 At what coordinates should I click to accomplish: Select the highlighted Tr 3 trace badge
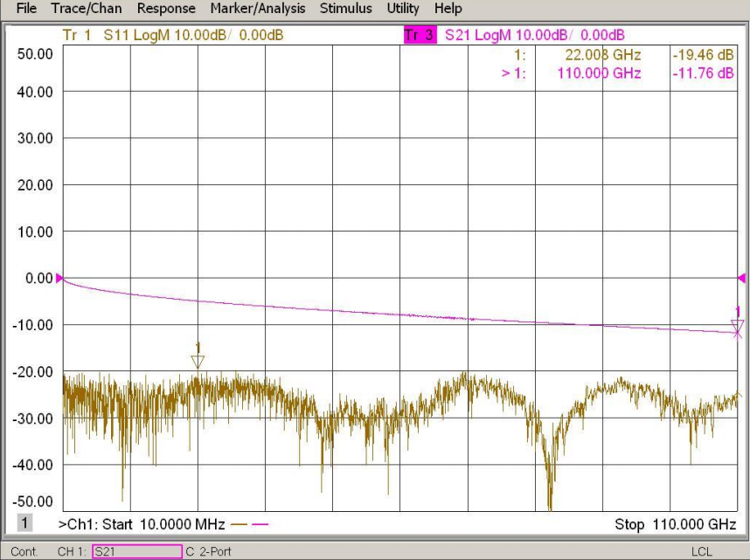click(419, 36)
